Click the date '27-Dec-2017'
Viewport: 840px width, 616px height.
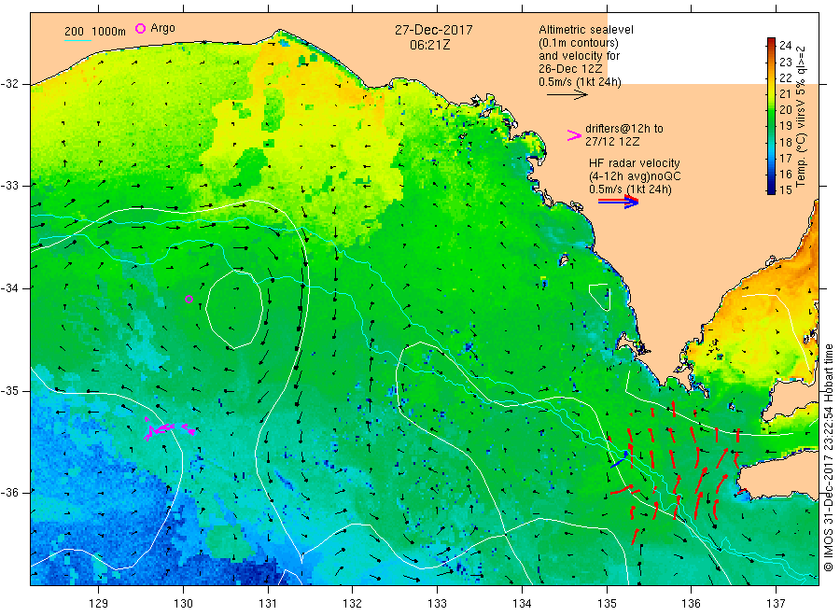pyautogui.click(x=434, y=30)
